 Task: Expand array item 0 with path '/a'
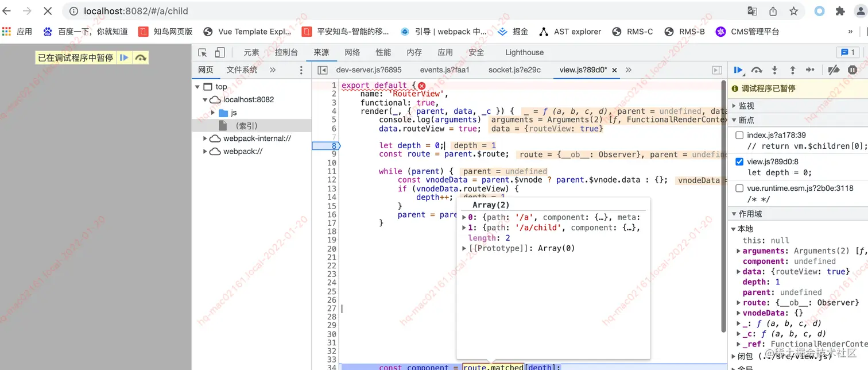click(x=464, y=217)
